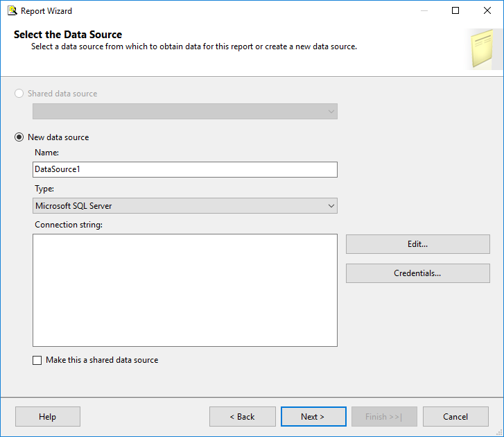The image size is (504, 437).
Task: Close the Report Wizard dialog
Action: click(487, 10)
